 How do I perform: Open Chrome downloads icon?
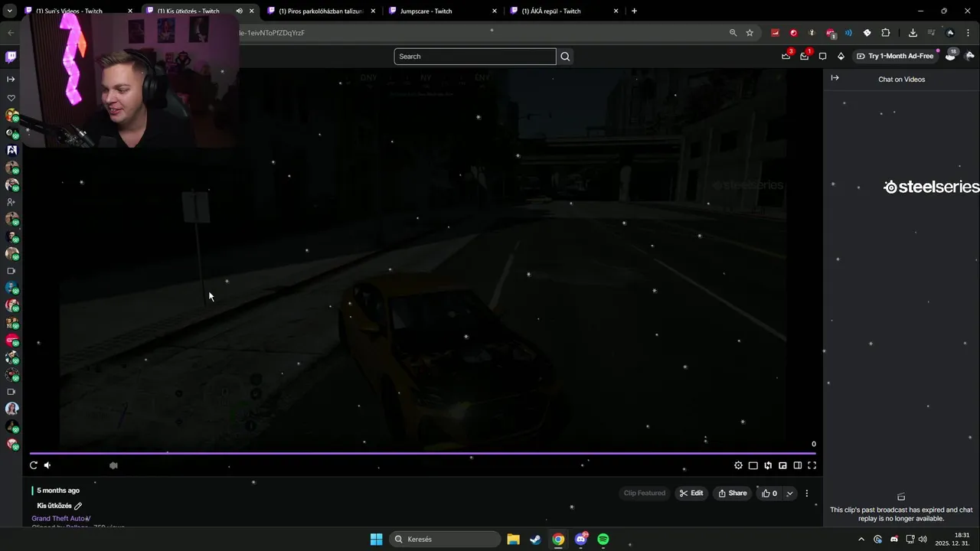(x=913, y=33)
